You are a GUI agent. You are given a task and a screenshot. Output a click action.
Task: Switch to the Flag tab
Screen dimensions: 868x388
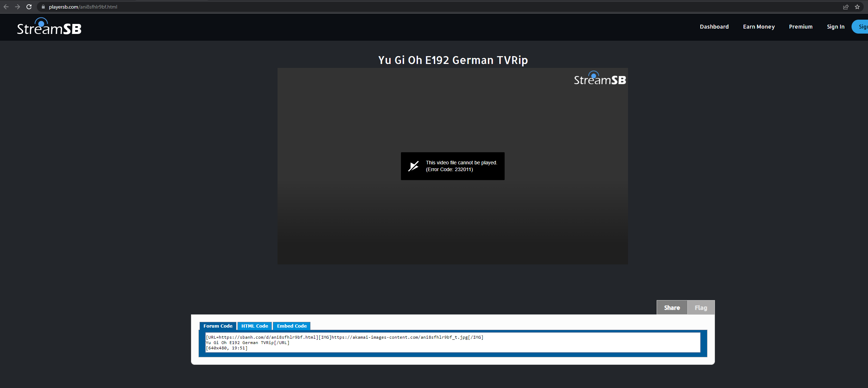pos(701,308)
